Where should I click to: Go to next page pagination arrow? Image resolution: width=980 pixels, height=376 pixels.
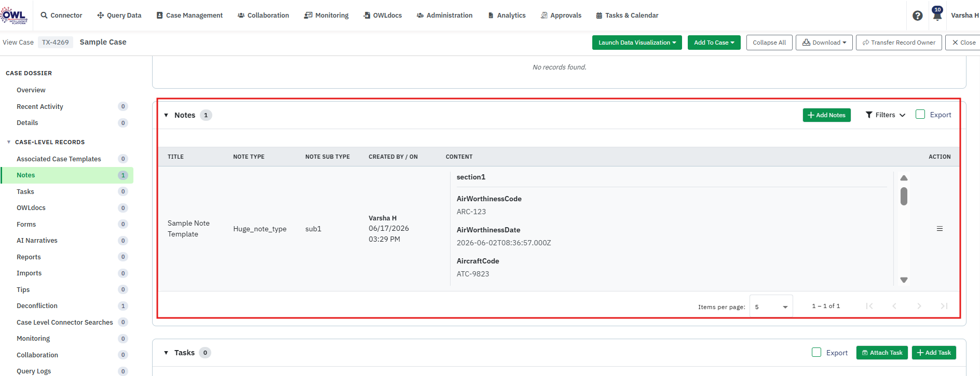(919, 306)
